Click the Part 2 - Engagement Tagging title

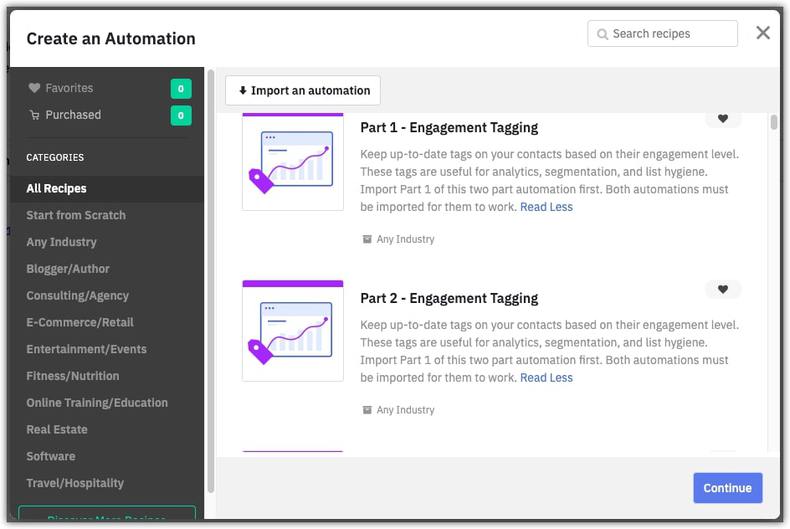(449, 299)
